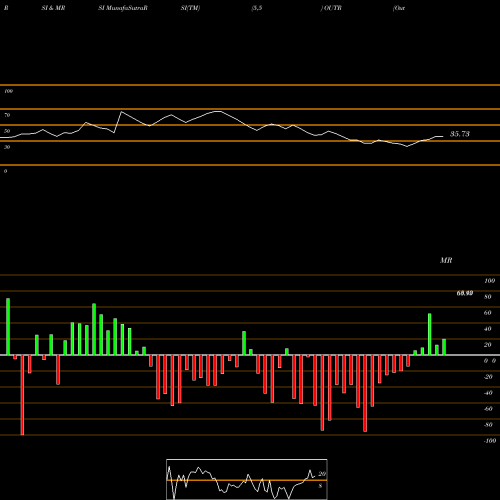The width and height of the screenshot is (500, 500).
Task: Click the 'SI(TM)' header text
Action: (x=190, y=8)
